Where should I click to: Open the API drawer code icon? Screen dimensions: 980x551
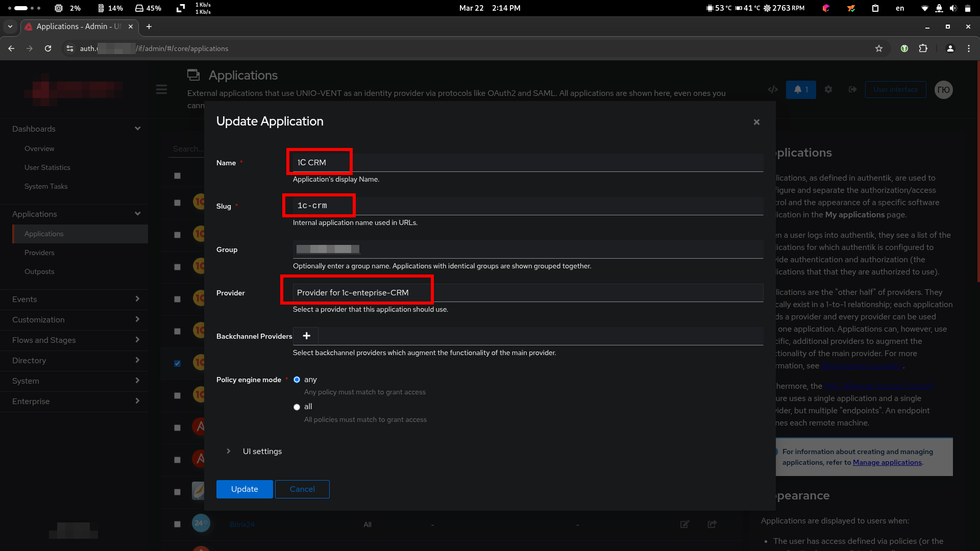coord(773,89)
